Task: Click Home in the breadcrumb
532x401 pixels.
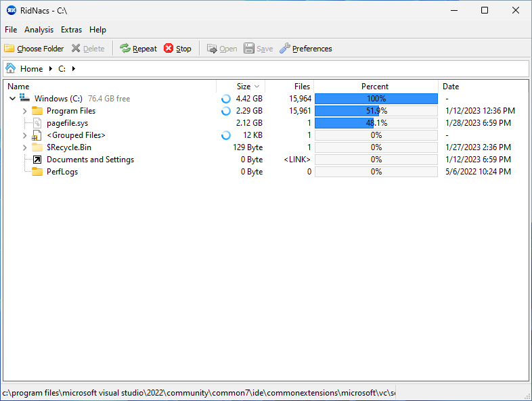Action: (32, 69)
